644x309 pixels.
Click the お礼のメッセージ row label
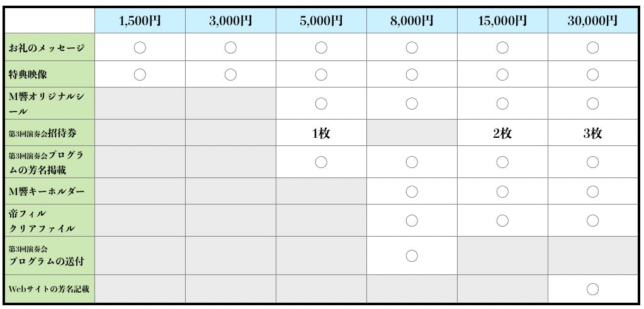46,48
